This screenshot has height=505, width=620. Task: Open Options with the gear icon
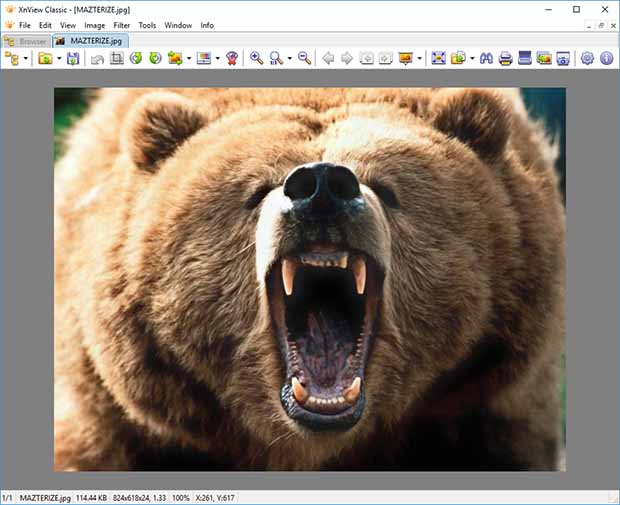click(x=587, y=59)
